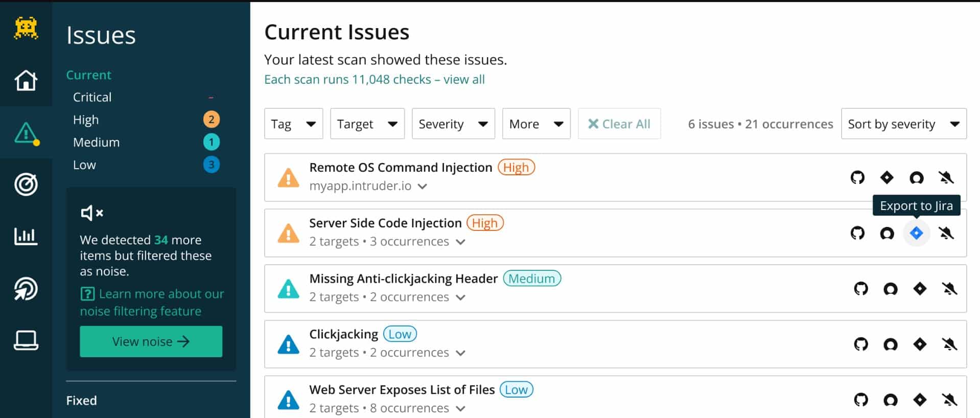980x418 pixels.
Task: Open the Home dashboard from sidebar
Action: click(26, 80)
